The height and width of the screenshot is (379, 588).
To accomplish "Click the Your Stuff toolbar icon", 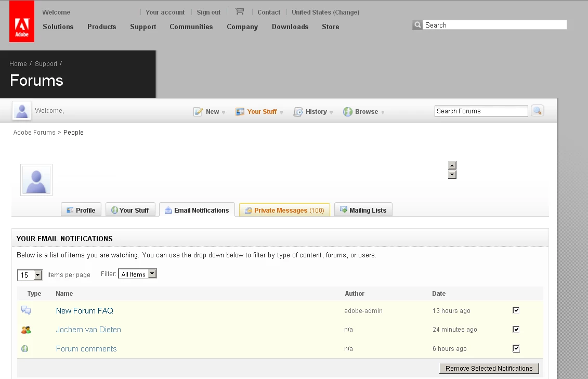I will 240,112.
